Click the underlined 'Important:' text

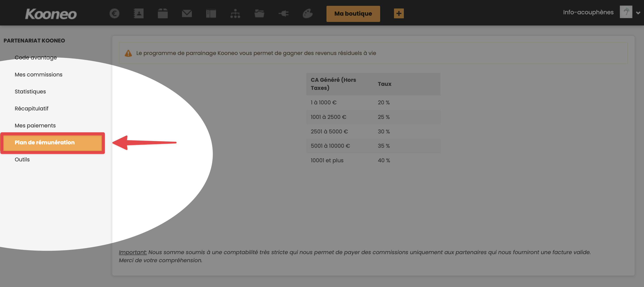(x=133, y=252)
